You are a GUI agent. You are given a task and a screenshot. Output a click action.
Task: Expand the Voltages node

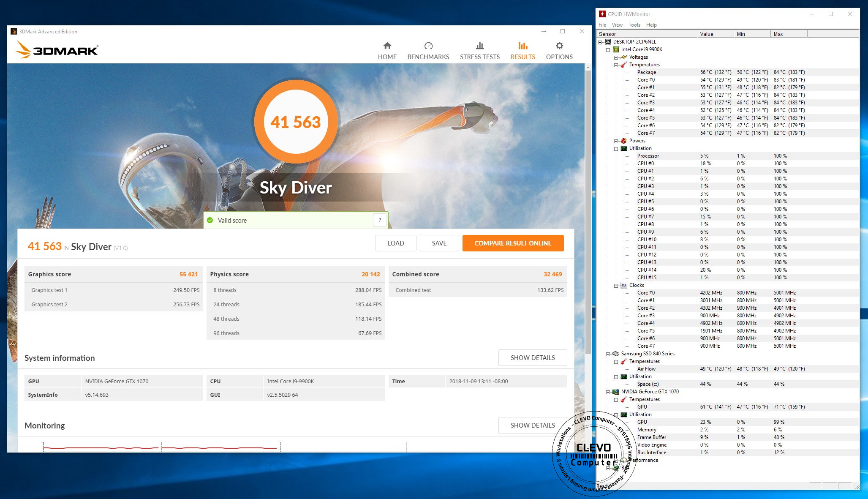[x=616, y=57]
